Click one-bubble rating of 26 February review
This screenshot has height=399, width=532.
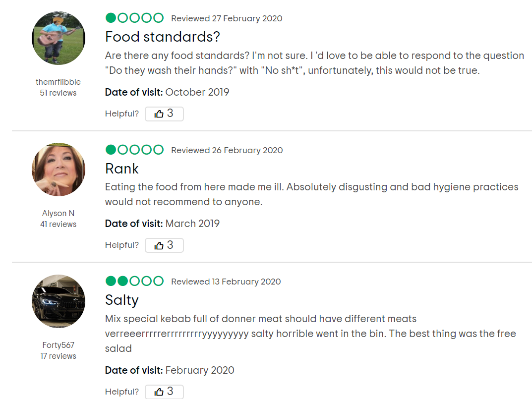coord(135,149)
